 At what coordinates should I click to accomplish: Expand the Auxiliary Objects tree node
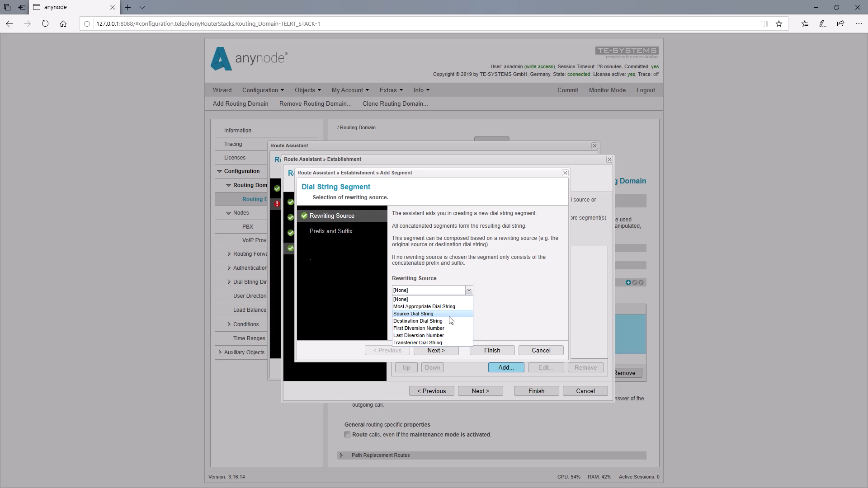tap(219, 352)
